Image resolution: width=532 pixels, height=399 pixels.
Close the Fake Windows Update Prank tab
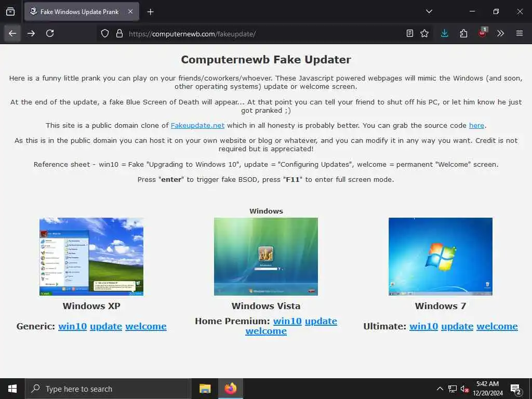click(130, 11)
